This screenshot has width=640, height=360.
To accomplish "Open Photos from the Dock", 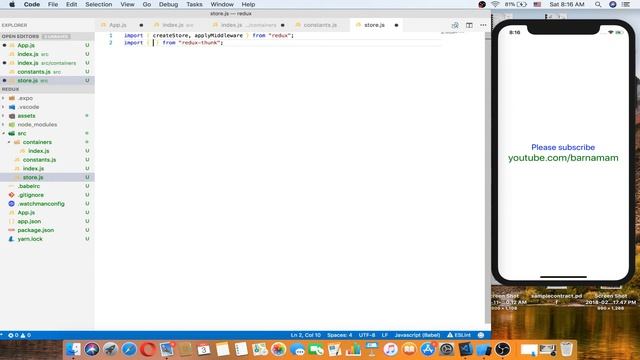I will point(278,349).
